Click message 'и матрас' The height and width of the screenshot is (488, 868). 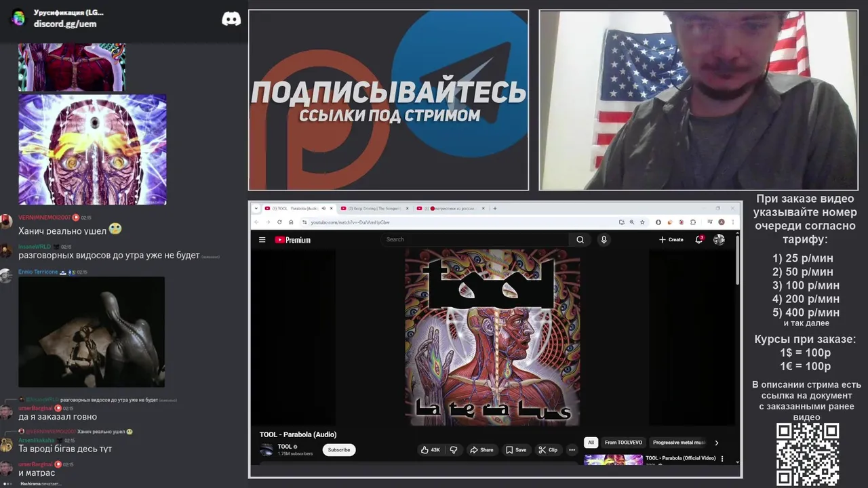tap(37, 472)
